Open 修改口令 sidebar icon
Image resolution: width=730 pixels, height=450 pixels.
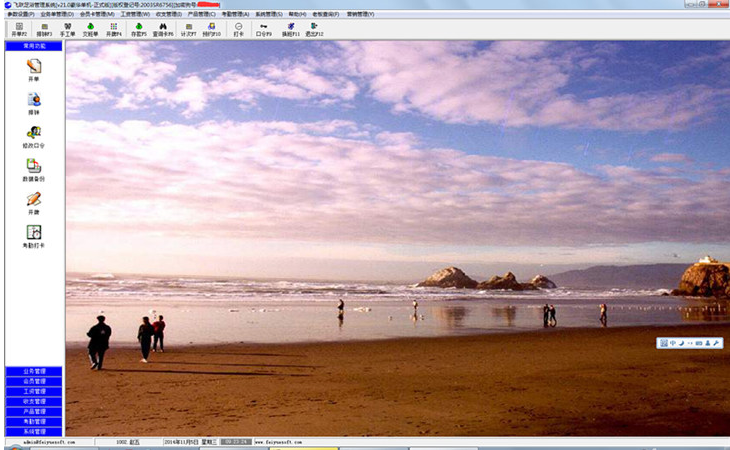(x=34, y=137)
